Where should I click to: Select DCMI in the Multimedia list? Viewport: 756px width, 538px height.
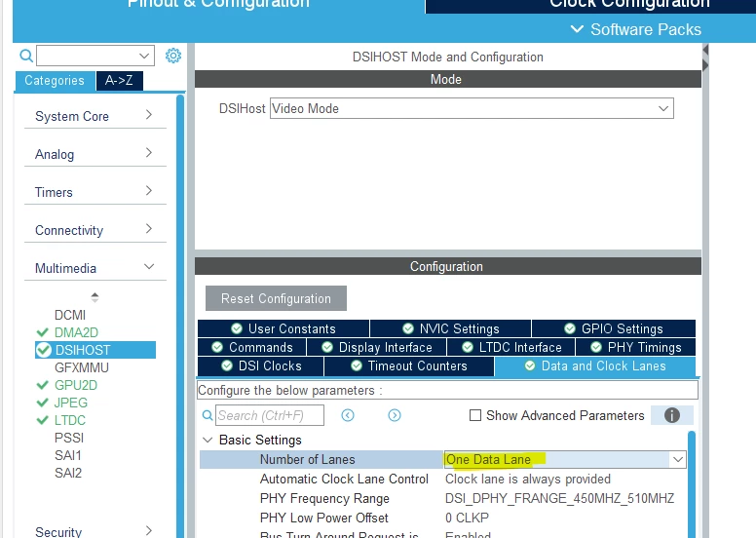(70, 315)
